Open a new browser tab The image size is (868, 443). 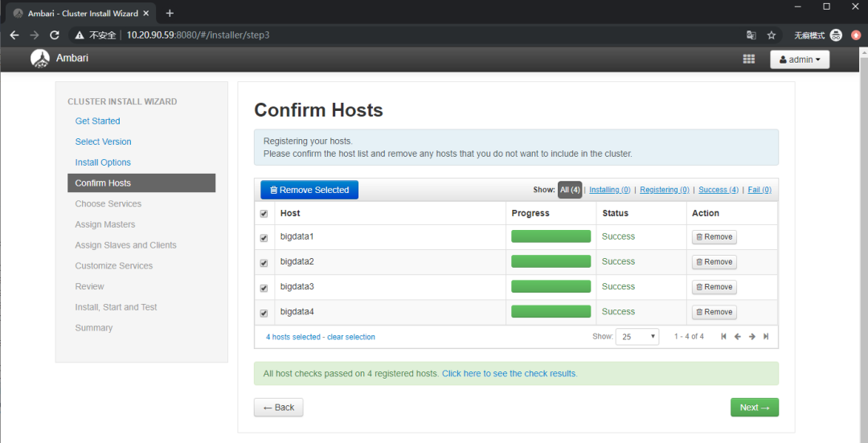170,14
